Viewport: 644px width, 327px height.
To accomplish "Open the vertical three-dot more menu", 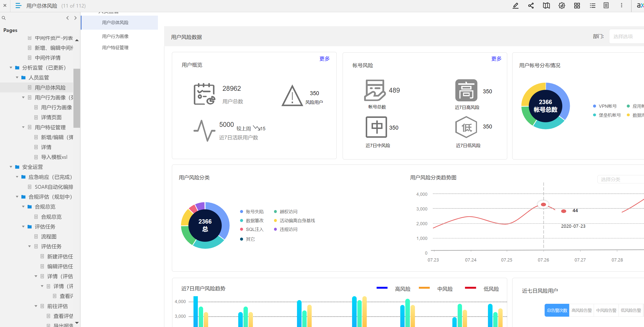I will pos(622,6).
